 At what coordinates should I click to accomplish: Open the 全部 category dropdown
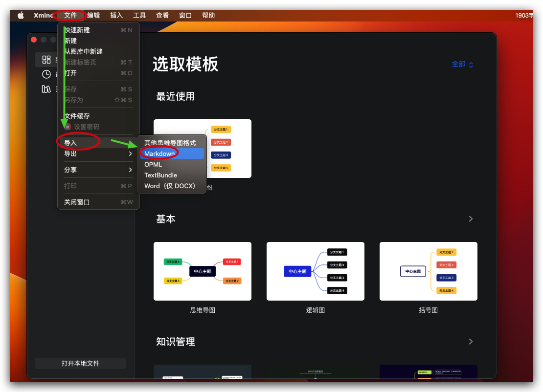coord(462,65)
